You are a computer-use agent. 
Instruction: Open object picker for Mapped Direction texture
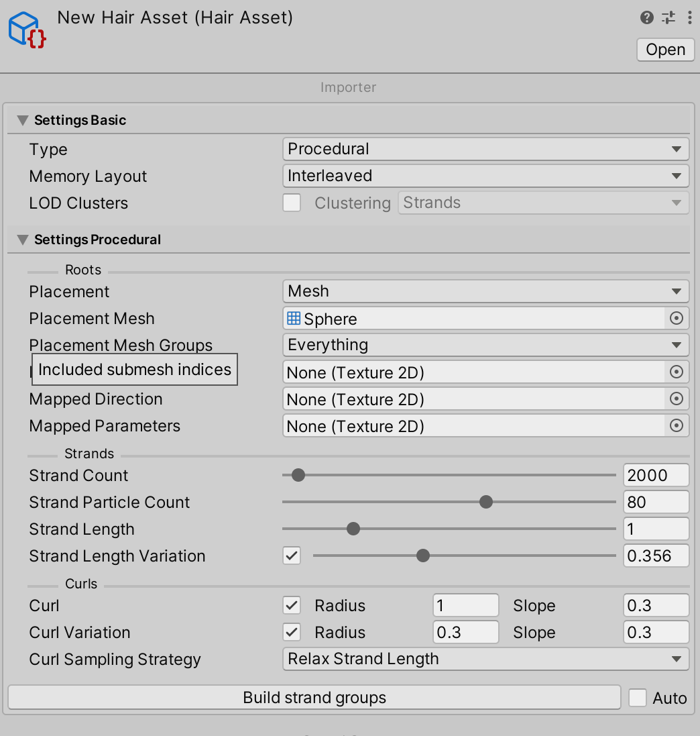point(677,399)
